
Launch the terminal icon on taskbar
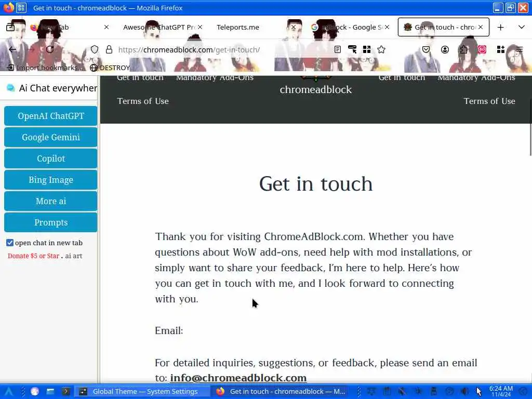click(x=66, y=392)
